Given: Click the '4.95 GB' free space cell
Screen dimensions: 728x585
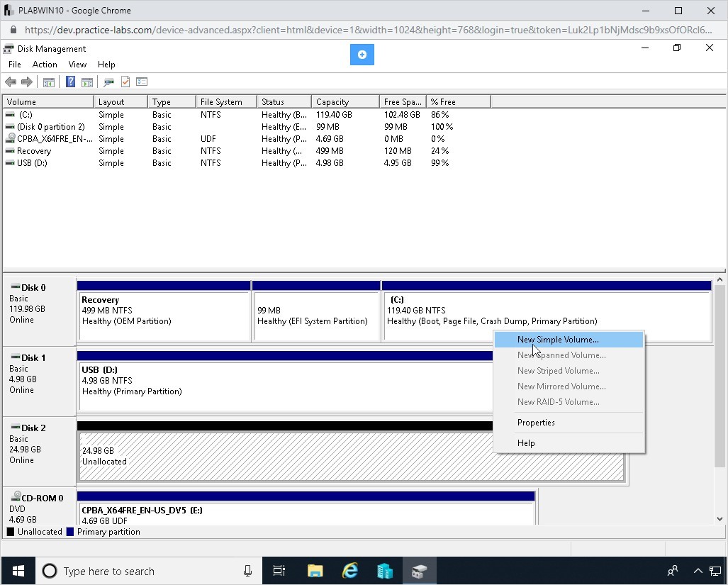Looking at the screenshot, I should [398, 163].
